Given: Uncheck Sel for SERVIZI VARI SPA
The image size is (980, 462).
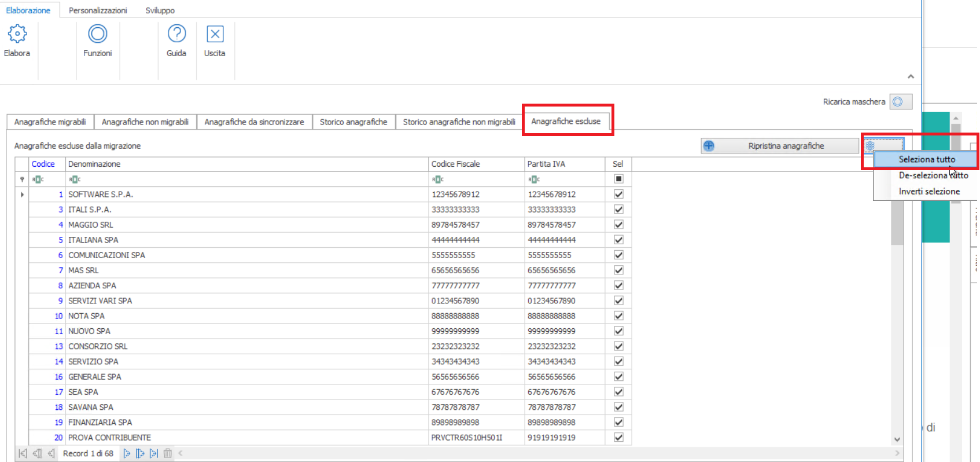Looking at the screenshot, I should click(x=618, y=300).
